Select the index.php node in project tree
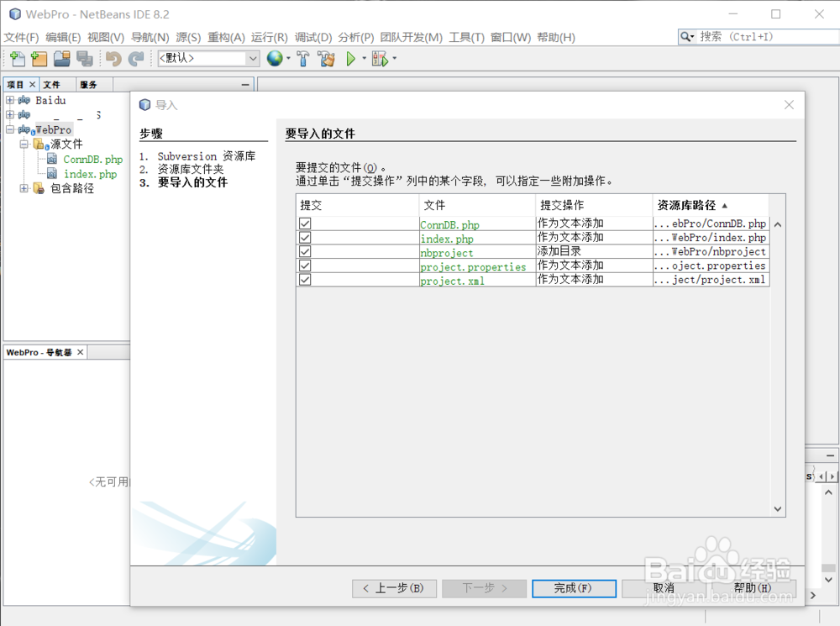The width and height of the screenshot is (840, 626). click(90, 174)
